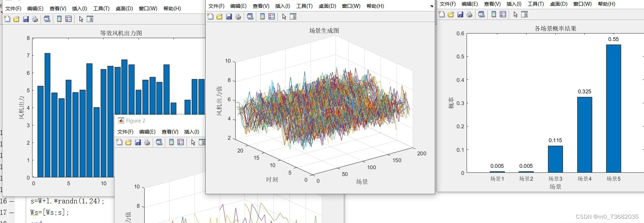Select the 各场景概率结果 plot title
The height and width of the screenshot is (223, 644).
555,28
